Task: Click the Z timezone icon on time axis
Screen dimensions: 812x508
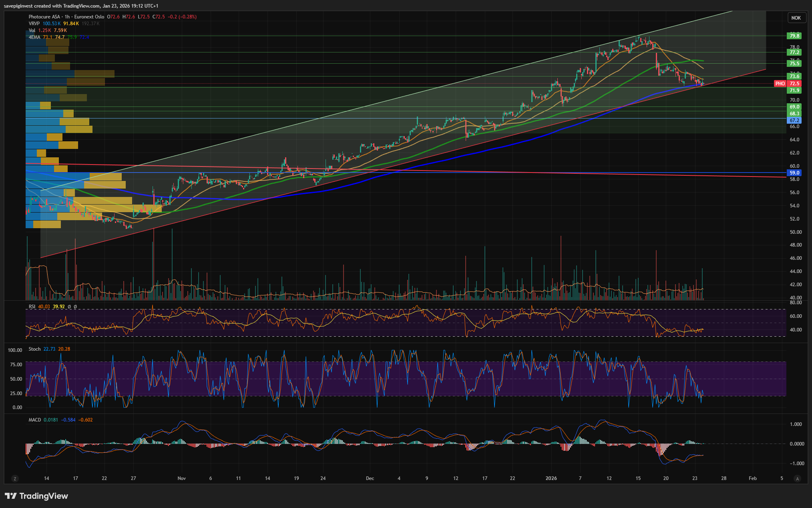Action: [x=15, y=478]
